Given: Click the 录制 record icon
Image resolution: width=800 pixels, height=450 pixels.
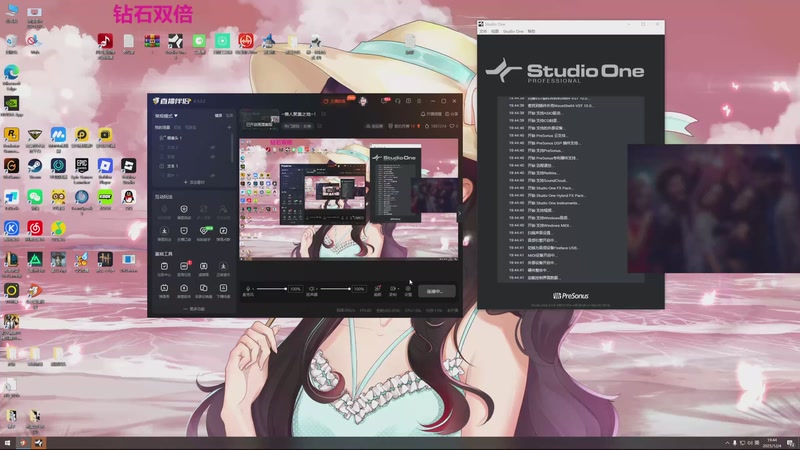Looking at the screenshot, I should coord(392,290).
